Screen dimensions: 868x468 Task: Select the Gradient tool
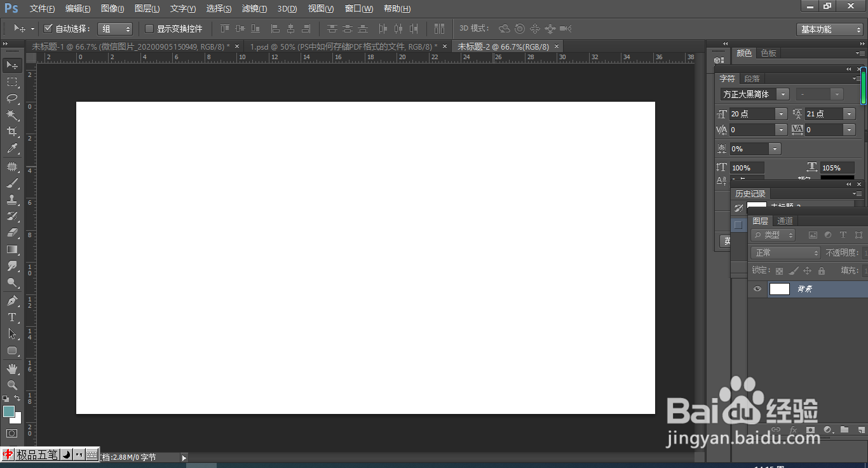tap(12, 249)
